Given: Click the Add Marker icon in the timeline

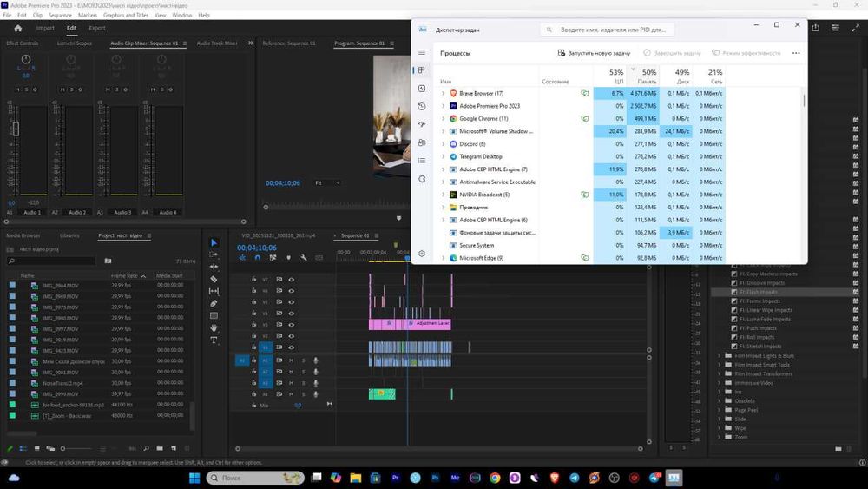Looking at the screenshot, I should [288, 257].
